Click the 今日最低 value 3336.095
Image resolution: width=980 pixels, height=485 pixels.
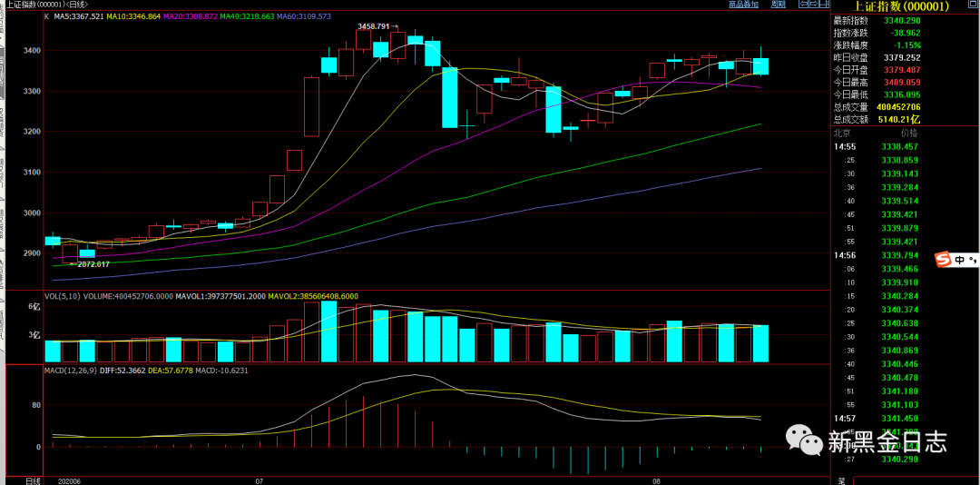point(902,94)
